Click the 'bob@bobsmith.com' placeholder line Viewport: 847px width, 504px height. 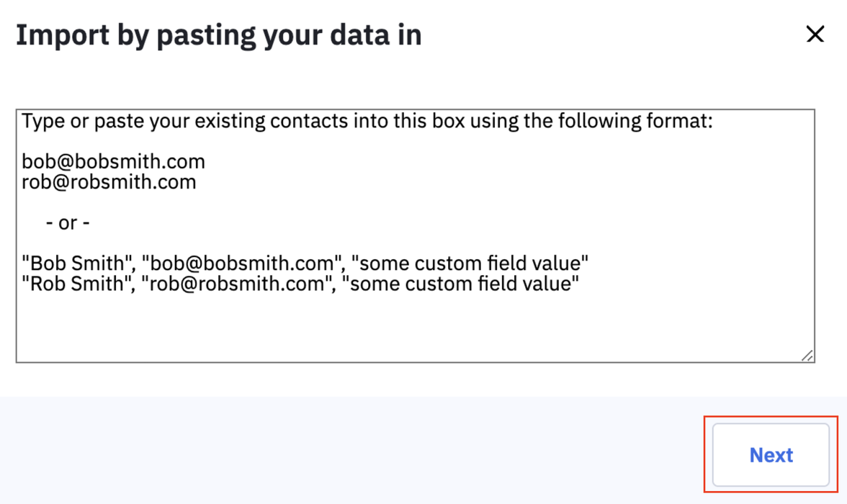[x=113, y=161]
